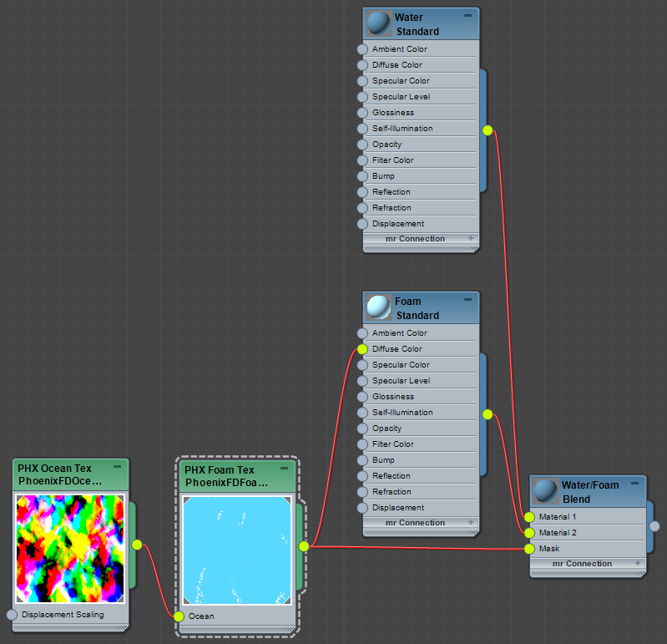Expand mr Connection on Water node
Screen dimensions: 667x644
point(471,238)
